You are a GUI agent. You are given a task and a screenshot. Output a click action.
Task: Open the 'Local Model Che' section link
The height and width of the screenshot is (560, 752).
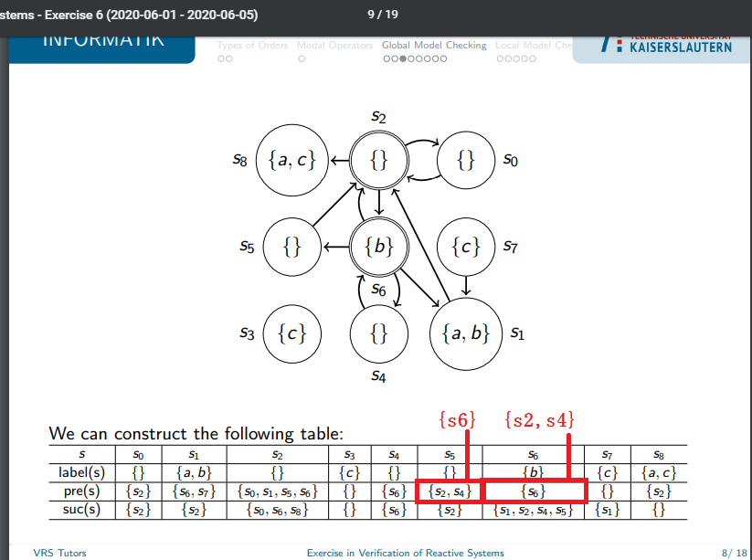coord(534,45)
